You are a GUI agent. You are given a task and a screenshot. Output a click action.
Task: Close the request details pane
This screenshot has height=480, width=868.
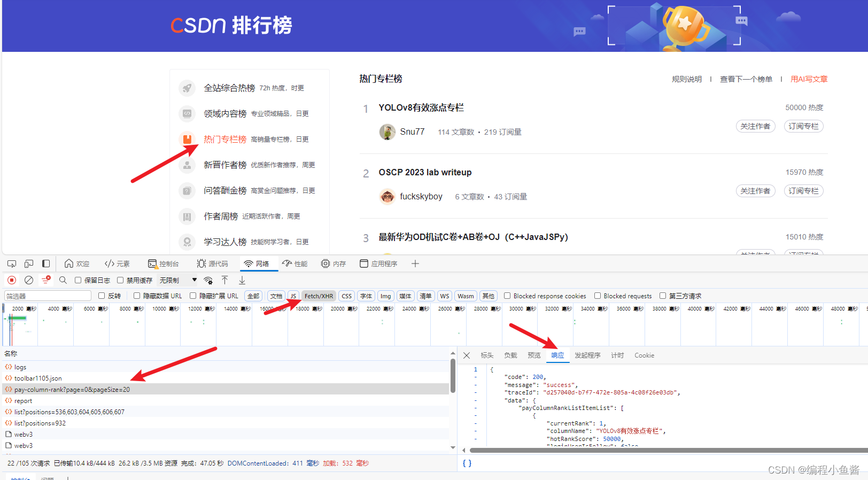[x=467, y=355]
